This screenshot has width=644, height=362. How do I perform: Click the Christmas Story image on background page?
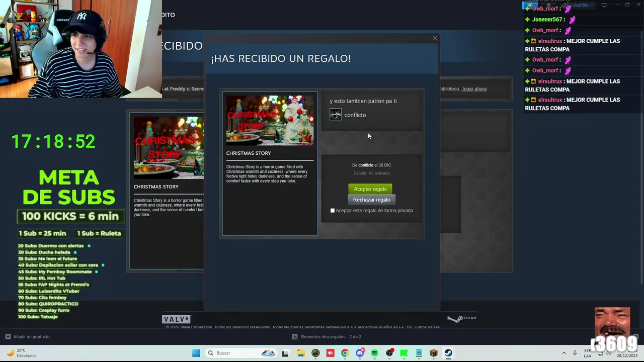[169, 148]
